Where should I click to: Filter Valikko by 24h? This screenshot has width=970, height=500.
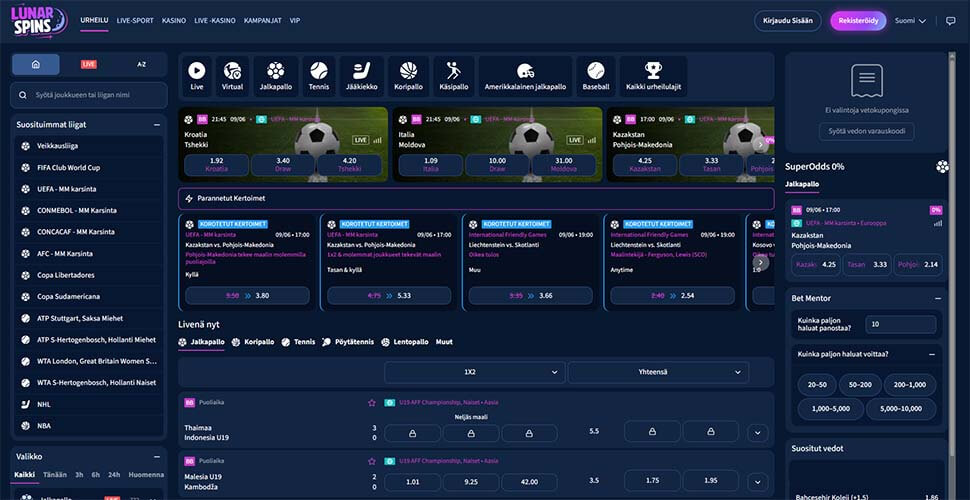click(114, 475)
